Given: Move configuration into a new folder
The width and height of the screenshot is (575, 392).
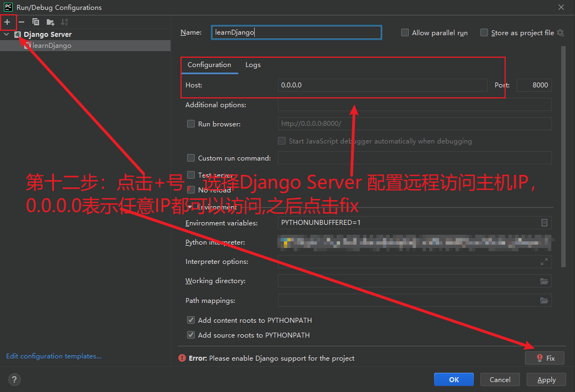Looking at the screenshot, I should pos(50,22).
